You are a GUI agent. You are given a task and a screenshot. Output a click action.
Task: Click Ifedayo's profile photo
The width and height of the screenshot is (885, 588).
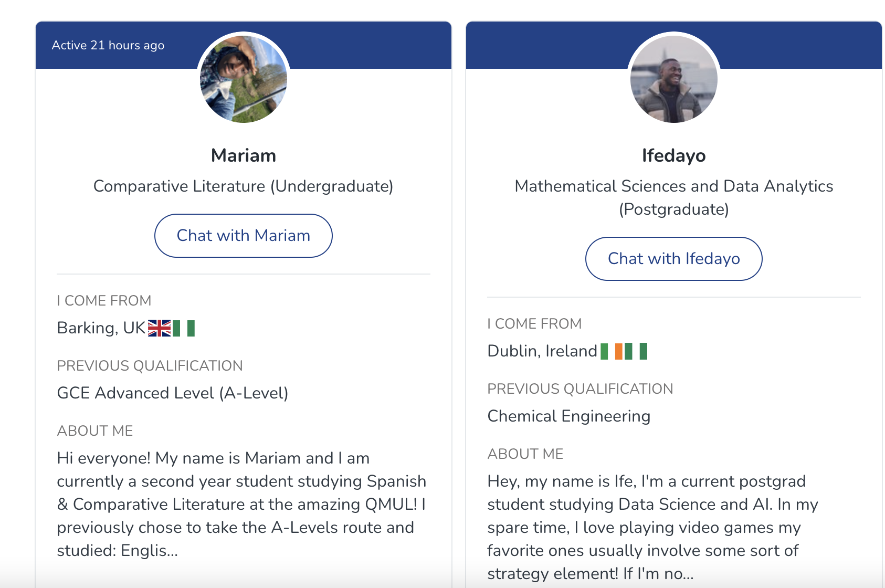[673, 79]
